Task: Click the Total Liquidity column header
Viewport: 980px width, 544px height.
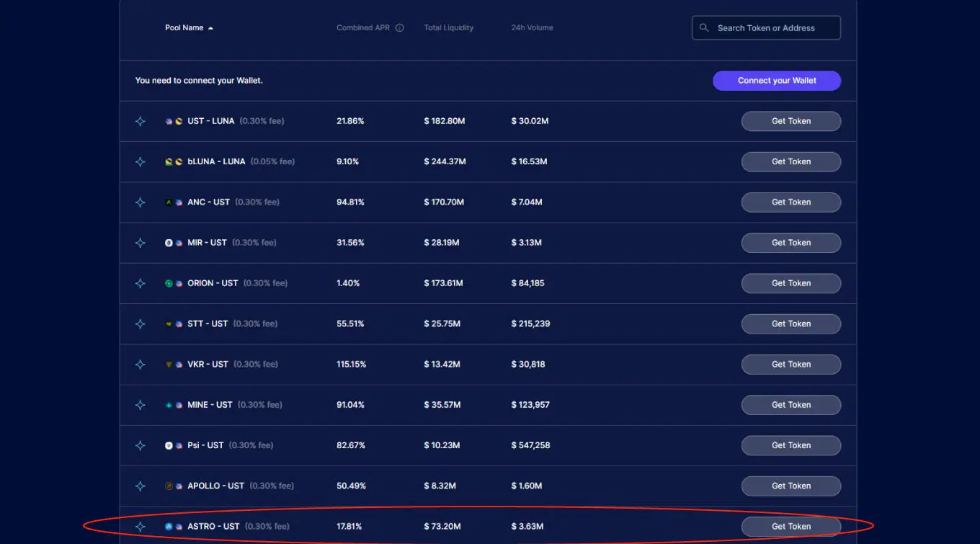Action: pos(449,28)
